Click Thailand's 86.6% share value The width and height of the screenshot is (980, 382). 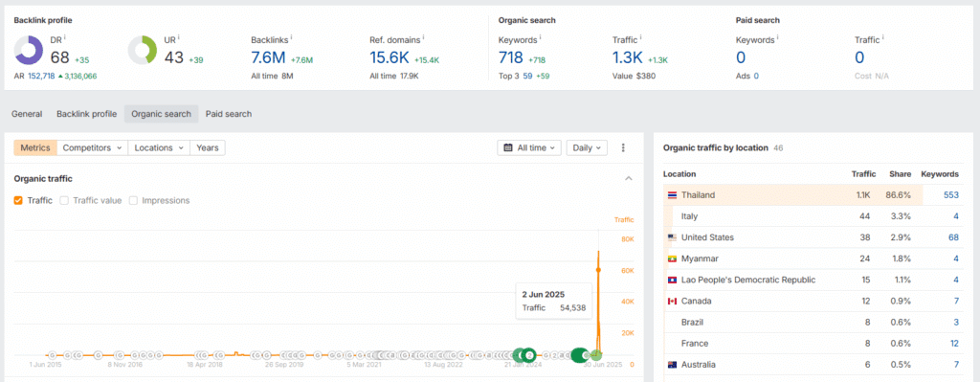point(899,195)
